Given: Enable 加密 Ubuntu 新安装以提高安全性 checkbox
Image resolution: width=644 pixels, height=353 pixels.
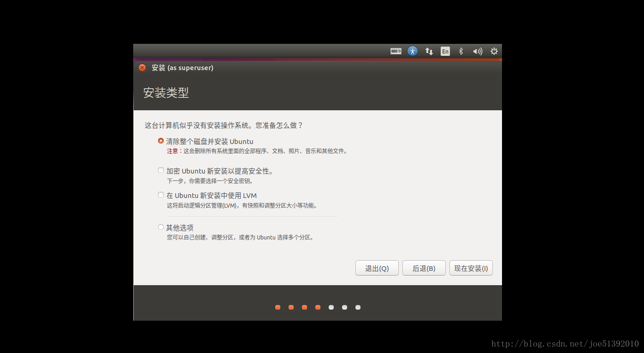Looking at the screenshot, I should point(161,170).
